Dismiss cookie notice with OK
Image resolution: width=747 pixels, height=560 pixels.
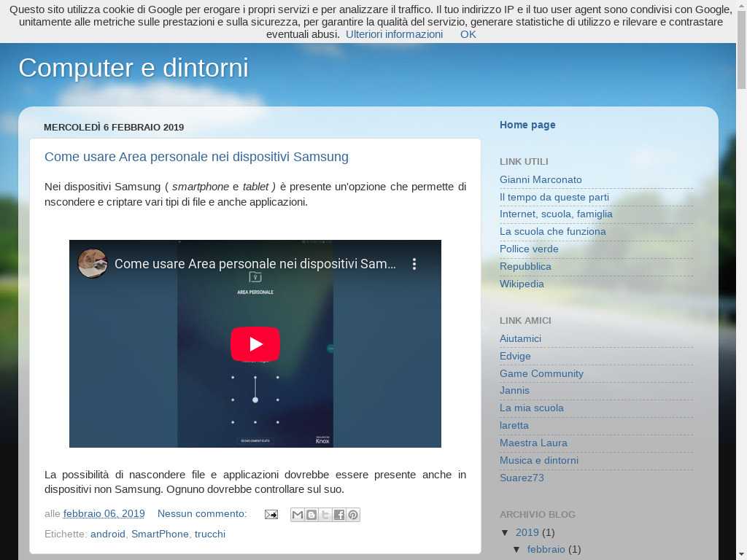[468, 34]
